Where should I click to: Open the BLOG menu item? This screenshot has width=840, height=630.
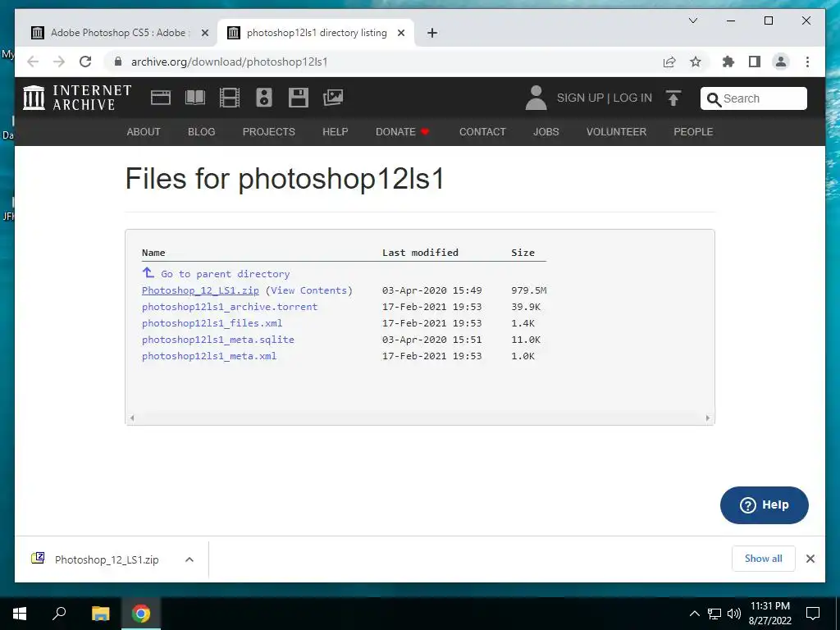click(x=202, y=132)
